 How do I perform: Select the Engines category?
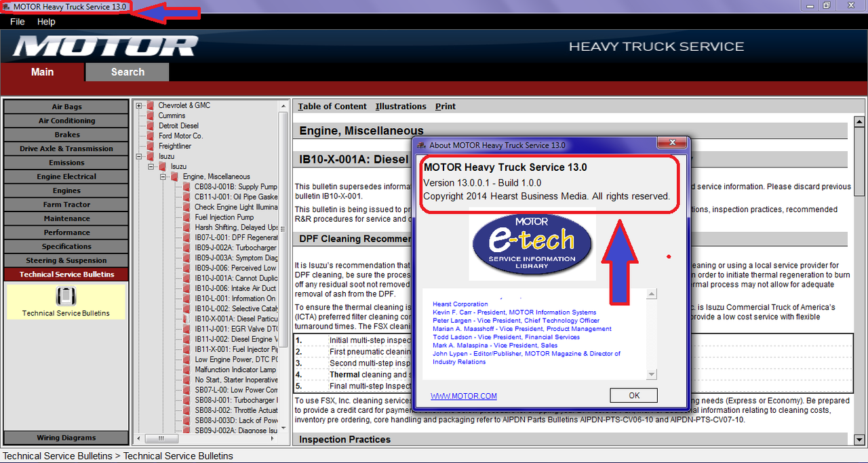pyautogui.click(x=66, y=190)
